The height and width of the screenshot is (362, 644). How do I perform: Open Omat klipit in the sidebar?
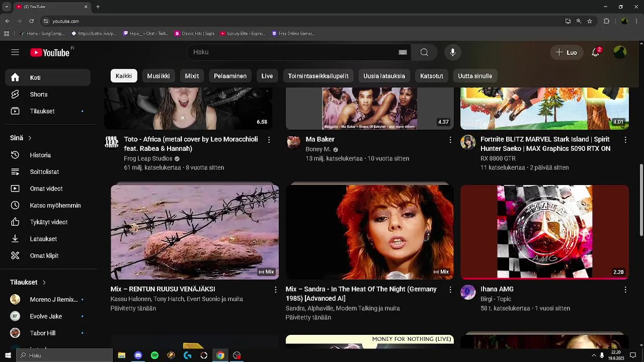pyautogui.click(x=48, y=255)
